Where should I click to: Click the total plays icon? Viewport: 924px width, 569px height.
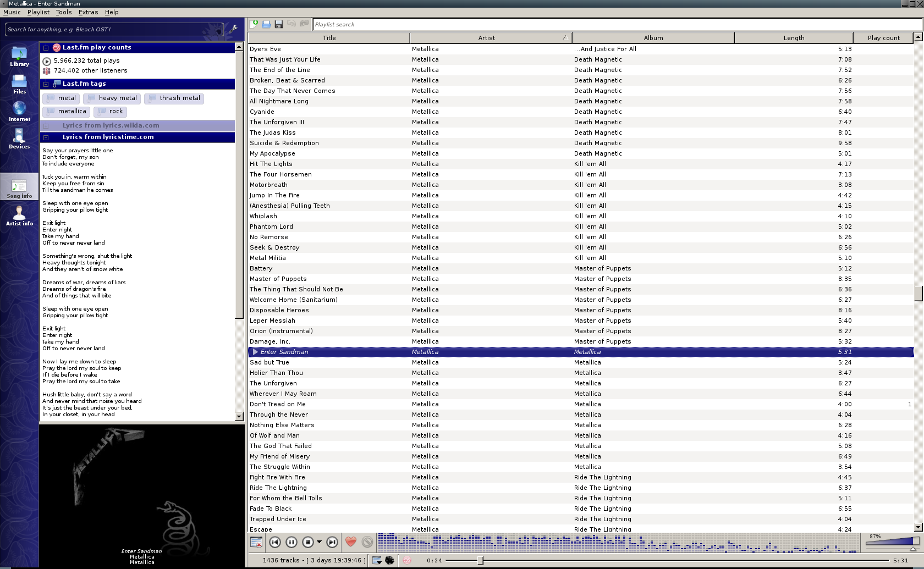click(x=47, y=61)
